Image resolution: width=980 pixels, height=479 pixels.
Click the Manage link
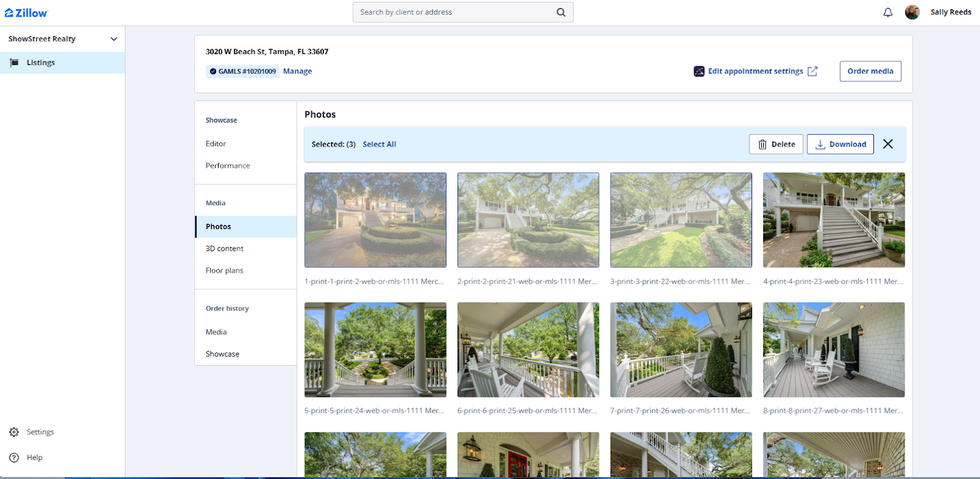click(x=297, y=71)
